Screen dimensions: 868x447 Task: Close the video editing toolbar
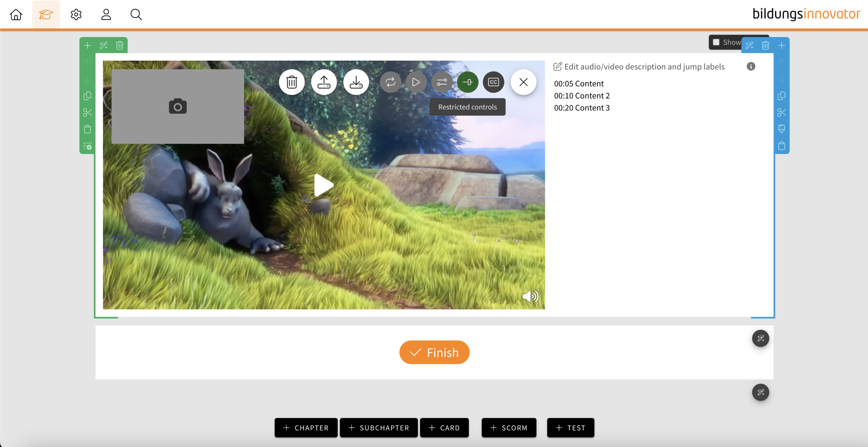click(524, 82)
